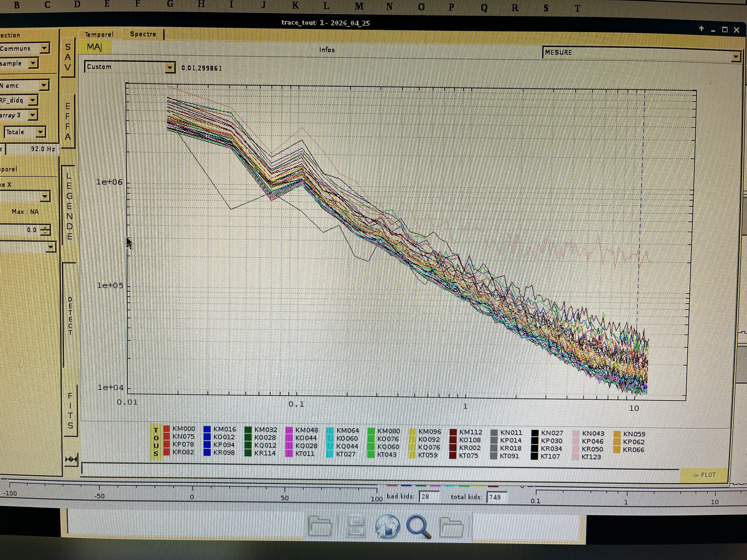
Task: Click the black swatch beside KN027
Action: pos(534,433)
